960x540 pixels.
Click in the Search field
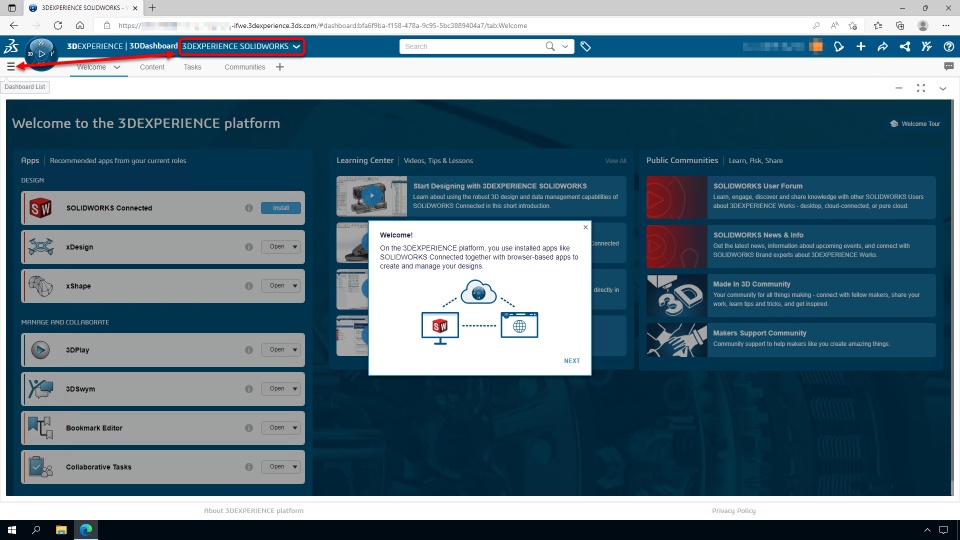tap(471, 47)
